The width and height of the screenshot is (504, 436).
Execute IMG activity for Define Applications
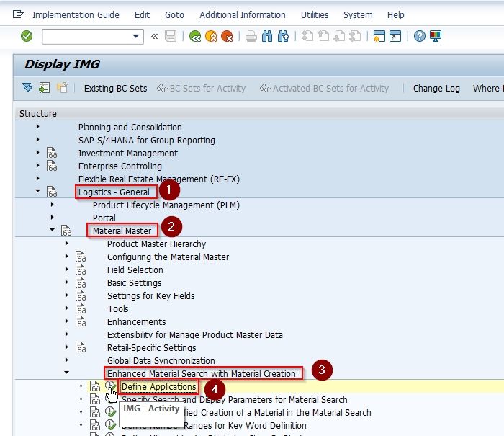coord(110,386)
